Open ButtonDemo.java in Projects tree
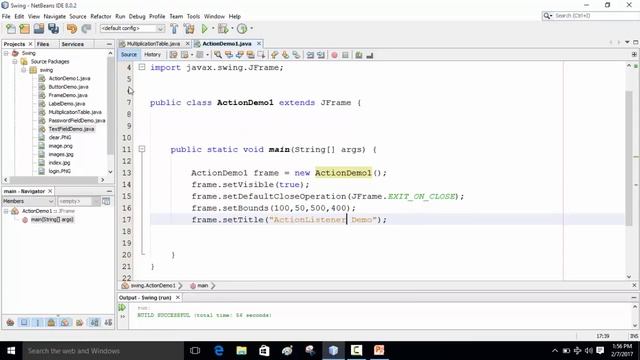 (x=68, y=87)
